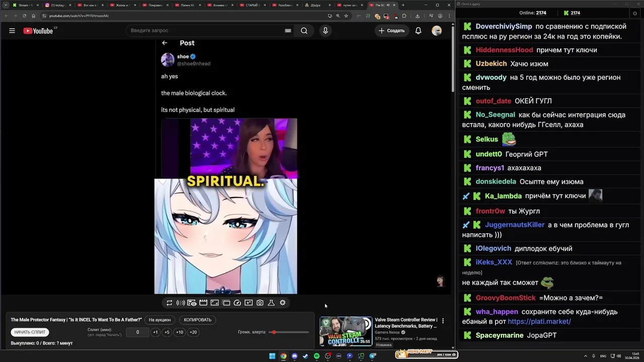Click the sparkle screen icon in player toolbar
This screenshot has height=362, width=644.
(x=249, y=303)
